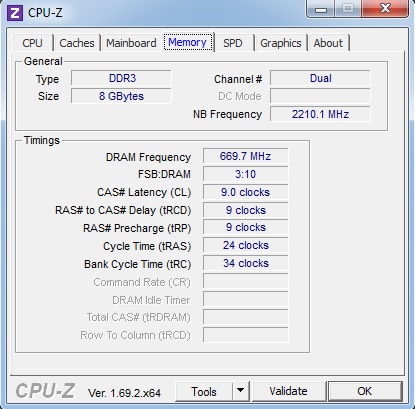This screenshot has width=415, height=409.
Task: Click the Channel # field showing Dual
Action: (320, 78)
